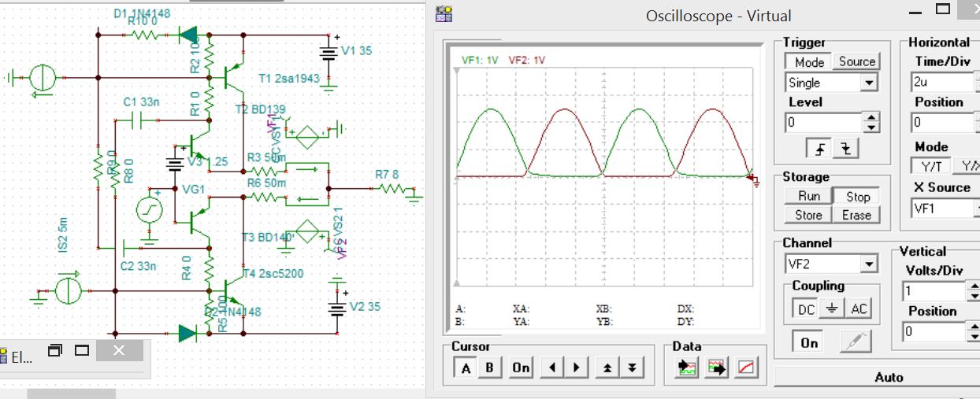
Task: Toggle trigger Source button
Action: tap(856, 61)
